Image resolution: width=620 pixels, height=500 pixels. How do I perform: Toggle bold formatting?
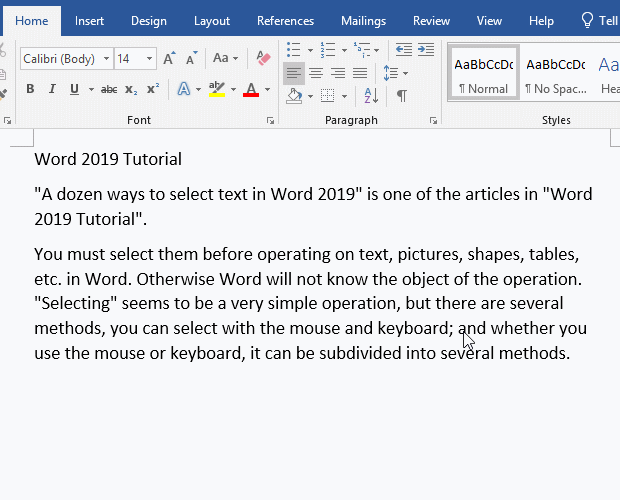click(30, 89)
